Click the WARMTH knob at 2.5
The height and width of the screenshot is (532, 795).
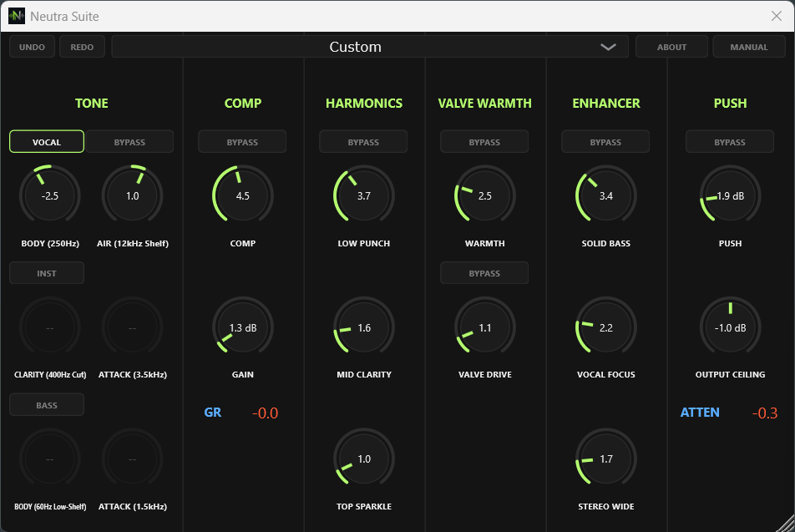coord(484,195)
